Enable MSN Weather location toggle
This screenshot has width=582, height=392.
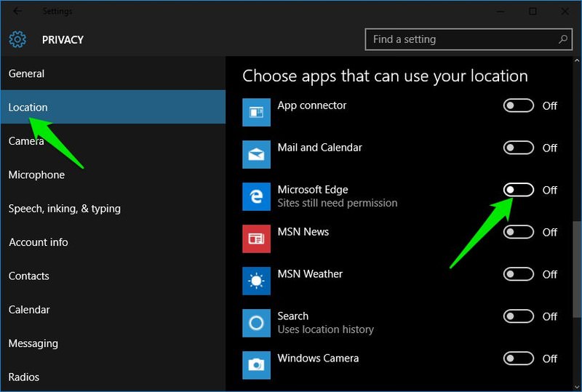tap(518, 274)
